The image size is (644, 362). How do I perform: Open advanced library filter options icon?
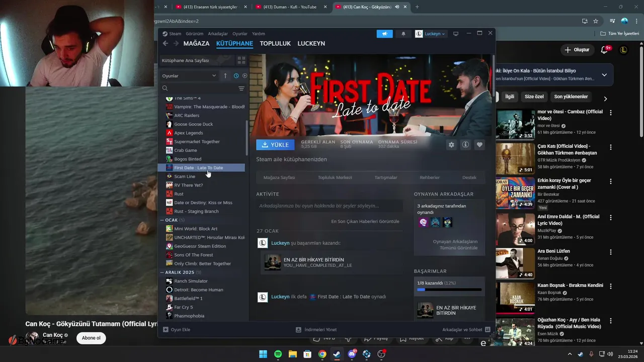[242, 88]
